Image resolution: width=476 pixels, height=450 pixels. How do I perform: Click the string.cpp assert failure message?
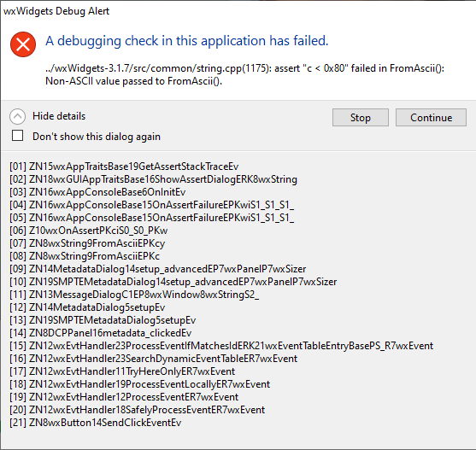[x=244, y=74]
